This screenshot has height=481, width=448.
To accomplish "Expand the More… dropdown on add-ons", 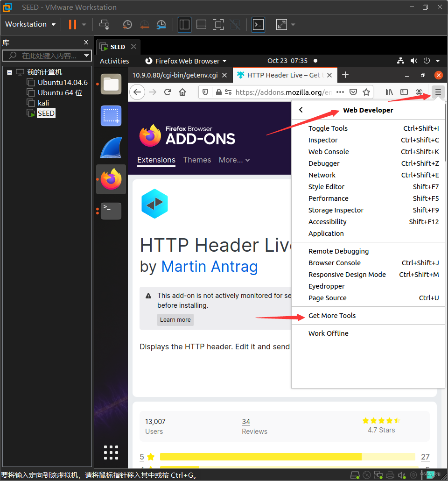I will 234,160.
